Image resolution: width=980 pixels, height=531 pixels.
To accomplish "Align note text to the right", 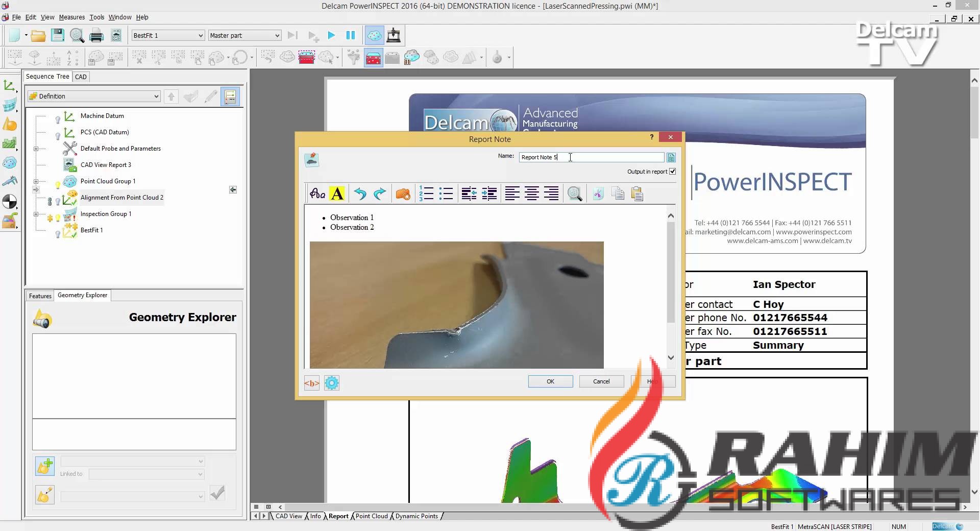I will [x=551, y=194].
